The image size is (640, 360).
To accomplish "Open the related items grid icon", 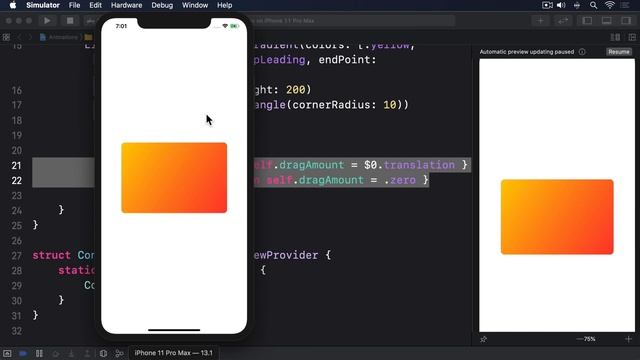I will coord(6,37).
